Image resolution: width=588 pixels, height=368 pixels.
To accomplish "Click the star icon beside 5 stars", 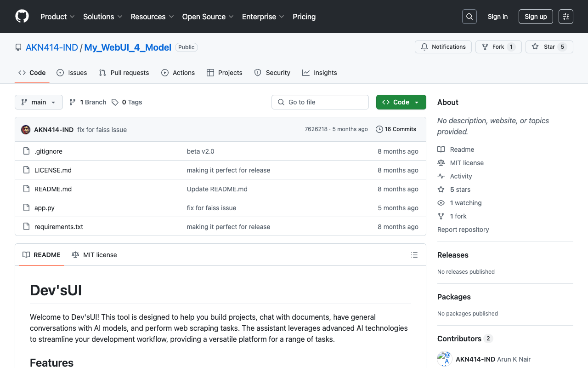I will [441, 190].
